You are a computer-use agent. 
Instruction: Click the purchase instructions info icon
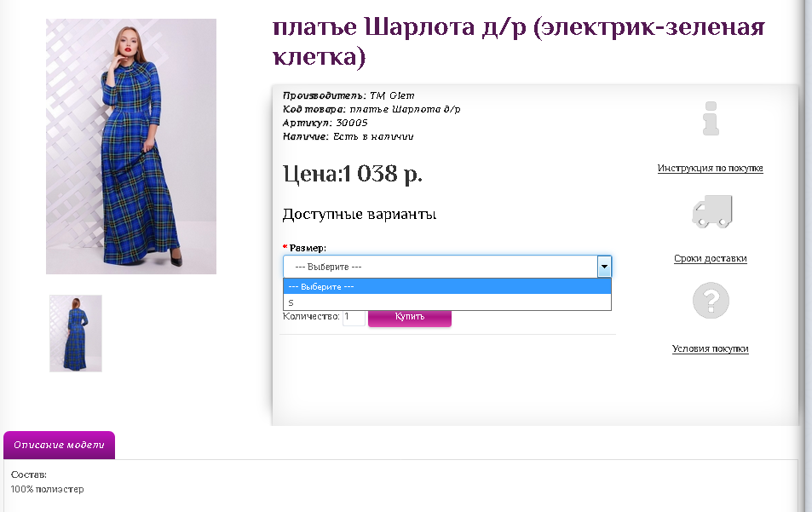point(711,118)
